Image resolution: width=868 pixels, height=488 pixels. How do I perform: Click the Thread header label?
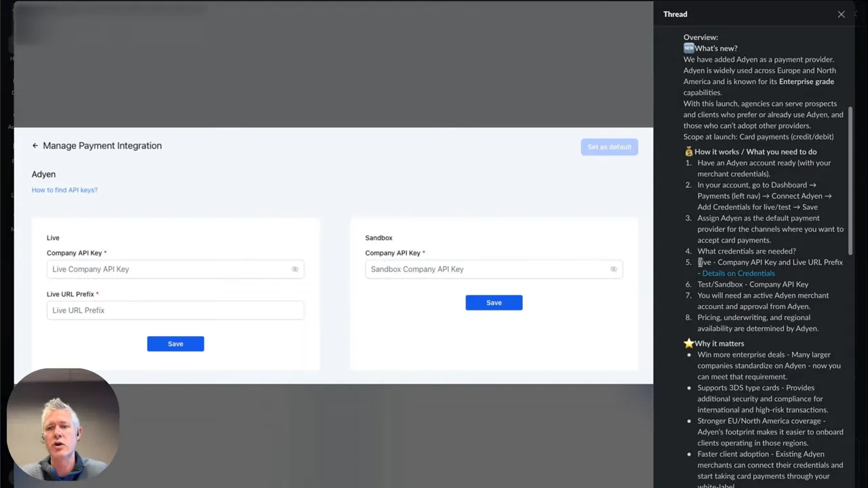click(675, 14)
